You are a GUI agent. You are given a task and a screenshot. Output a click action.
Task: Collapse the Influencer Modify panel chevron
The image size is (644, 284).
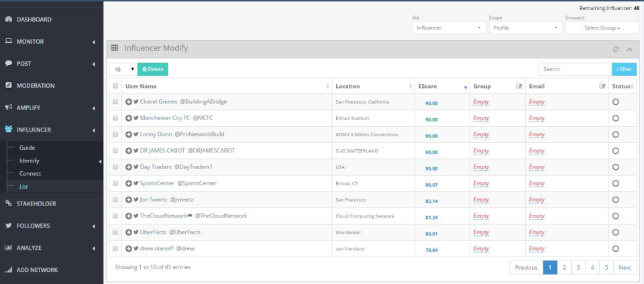coord(629,49)
